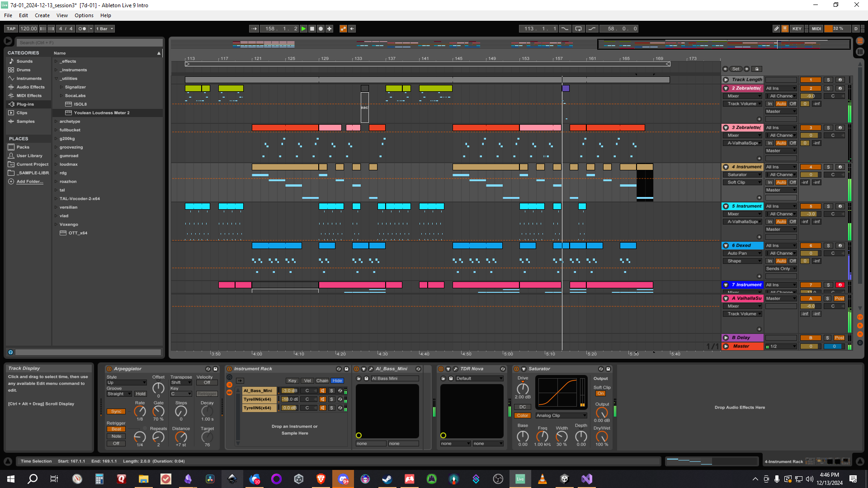Open the Edit menu
868x488 pixels.
24,15
